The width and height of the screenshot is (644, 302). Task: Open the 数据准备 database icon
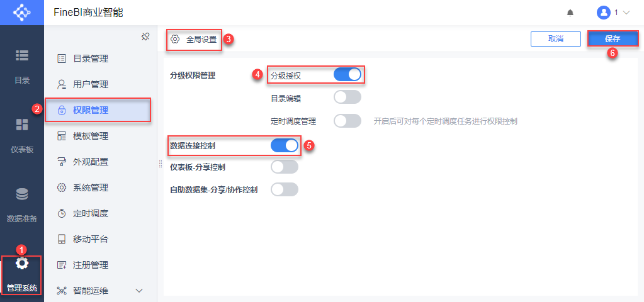tap(21, 194)
